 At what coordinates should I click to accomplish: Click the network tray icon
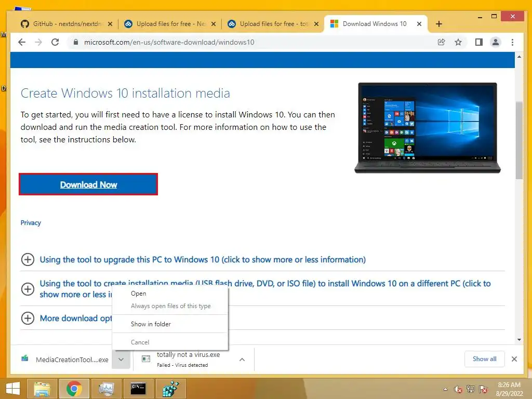point(471,389)
